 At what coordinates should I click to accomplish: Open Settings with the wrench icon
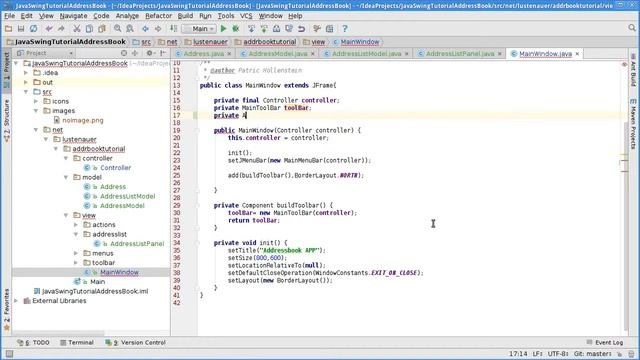(x=317, y=29)
